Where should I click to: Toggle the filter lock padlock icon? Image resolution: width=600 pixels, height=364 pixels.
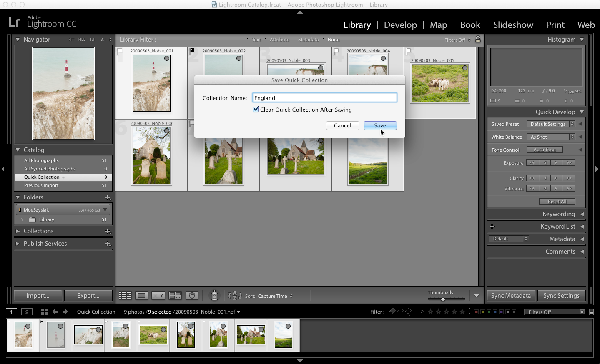pos(477,39)
